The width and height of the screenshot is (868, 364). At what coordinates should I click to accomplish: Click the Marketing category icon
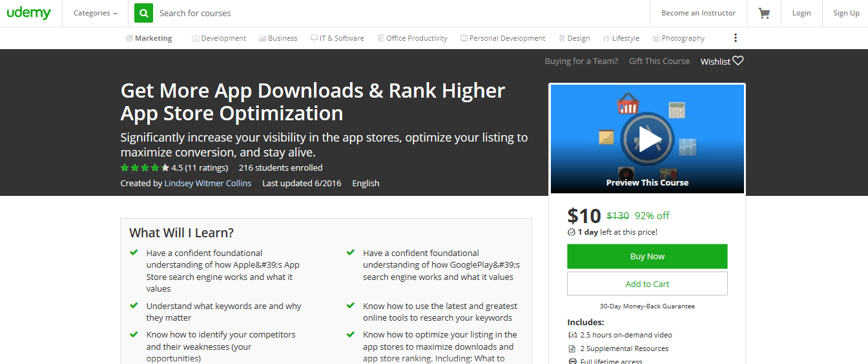pyautogui.click(x=129, y=38)
